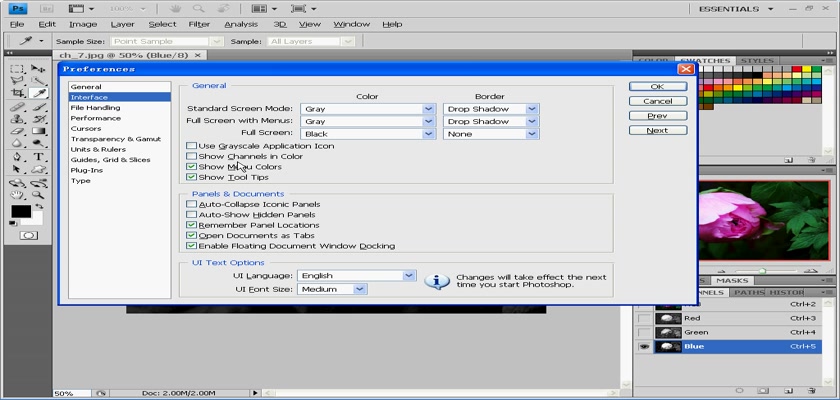Screen dimensions: 840x400
Task: Delete current channel trash icon
Action: point(812,391)
